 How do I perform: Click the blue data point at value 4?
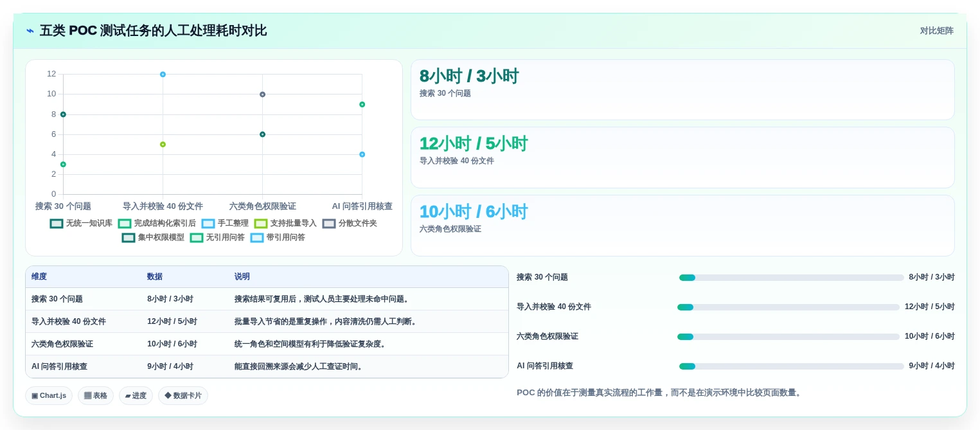coord(362,154)
